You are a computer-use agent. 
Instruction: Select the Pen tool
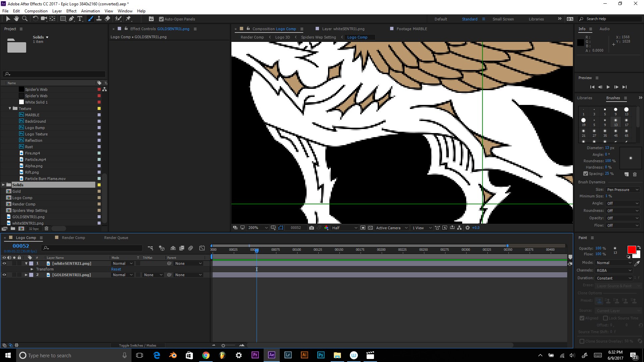click(71, 19)
